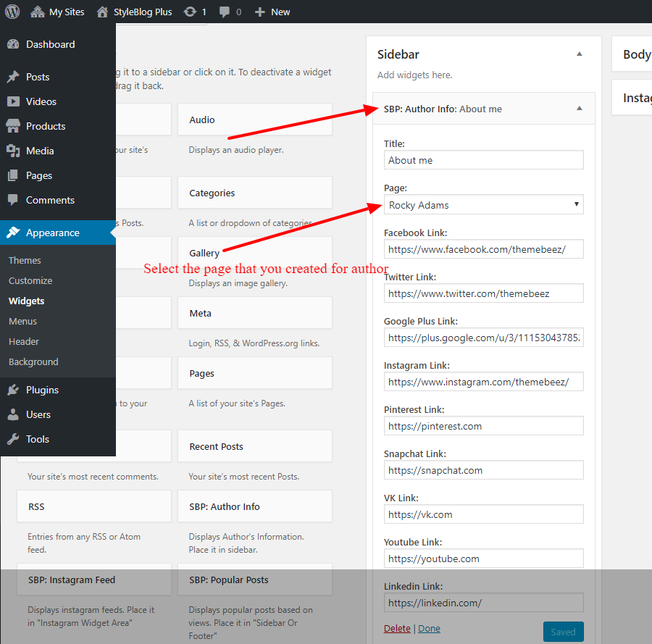Select the SBP: Popular Posts available widget

pos(255,580)
